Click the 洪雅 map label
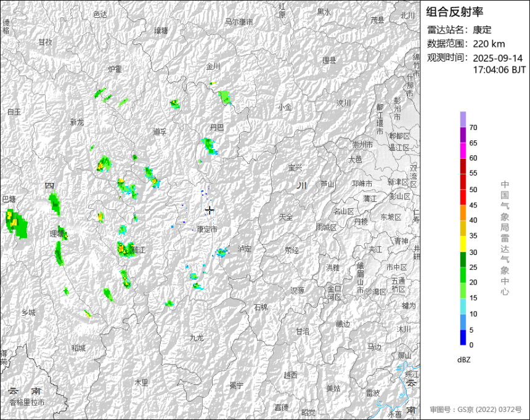The height and width of the screenshot is (420, 530). point(333,268)
